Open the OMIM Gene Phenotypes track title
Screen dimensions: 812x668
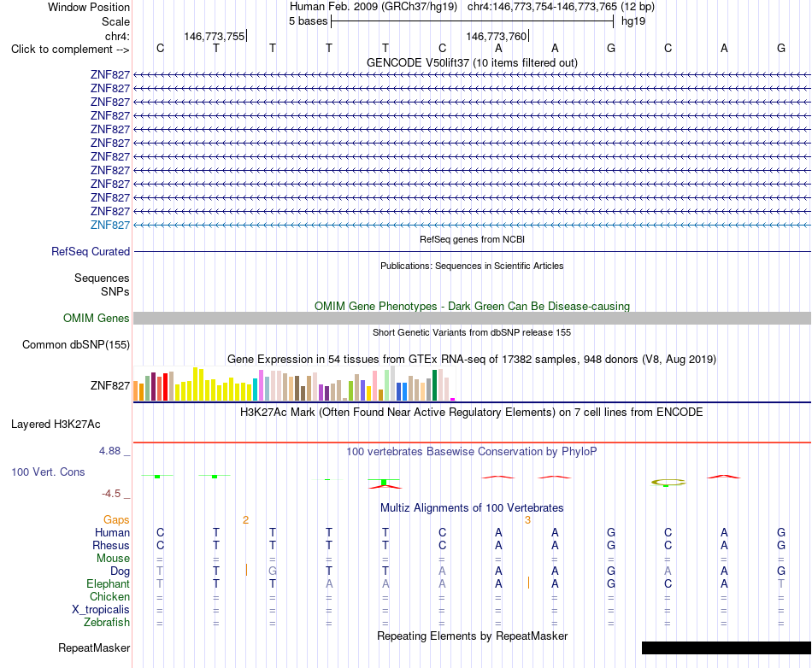tap(472, 307)
